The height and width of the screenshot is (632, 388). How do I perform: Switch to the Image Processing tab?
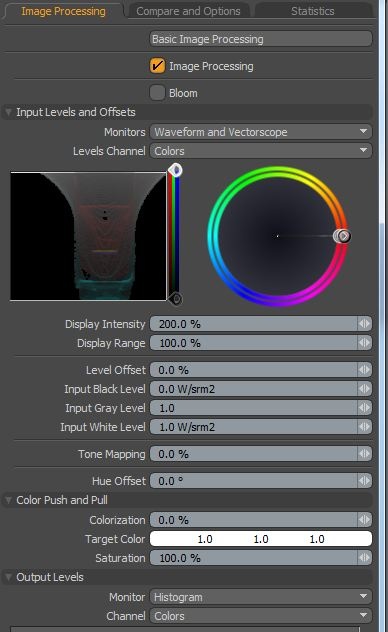[63, 11]
